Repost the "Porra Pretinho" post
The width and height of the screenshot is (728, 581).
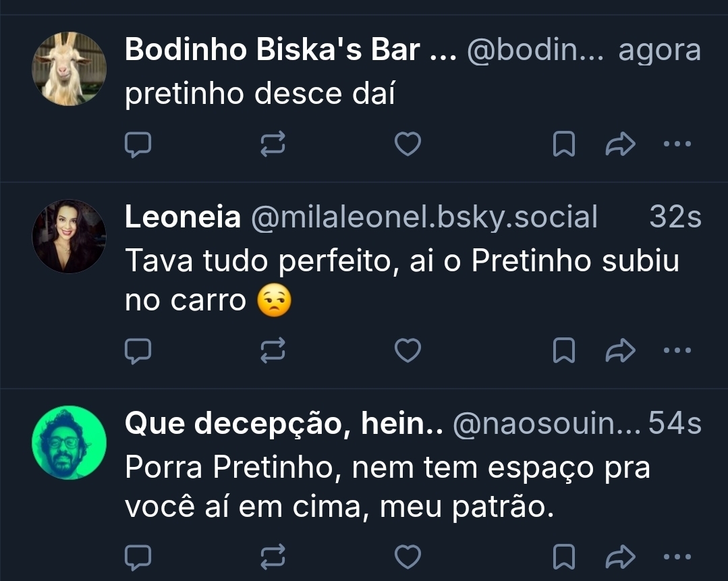[x=273, y=556]
